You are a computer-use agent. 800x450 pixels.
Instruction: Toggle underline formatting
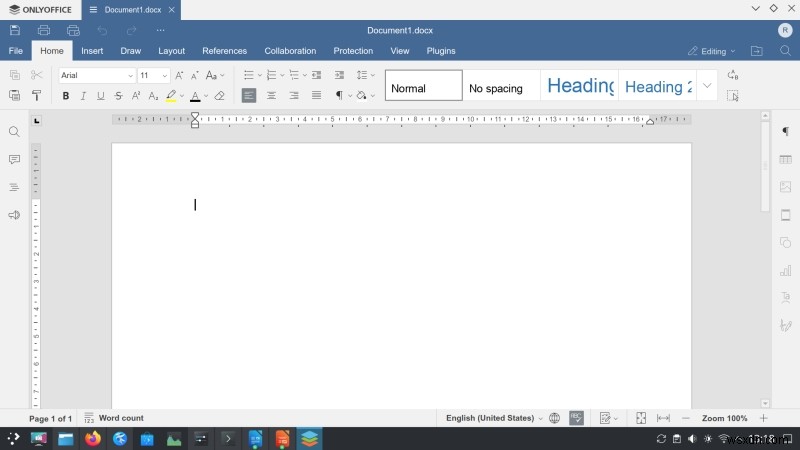point(101,96)
